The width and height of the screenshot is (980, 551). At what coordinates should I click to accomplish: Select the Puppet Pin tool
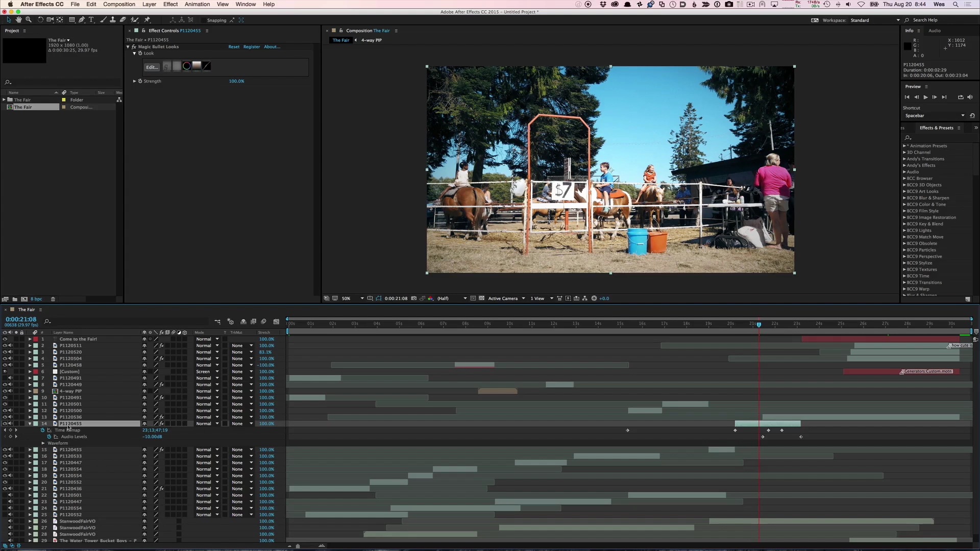coord(147,20)
